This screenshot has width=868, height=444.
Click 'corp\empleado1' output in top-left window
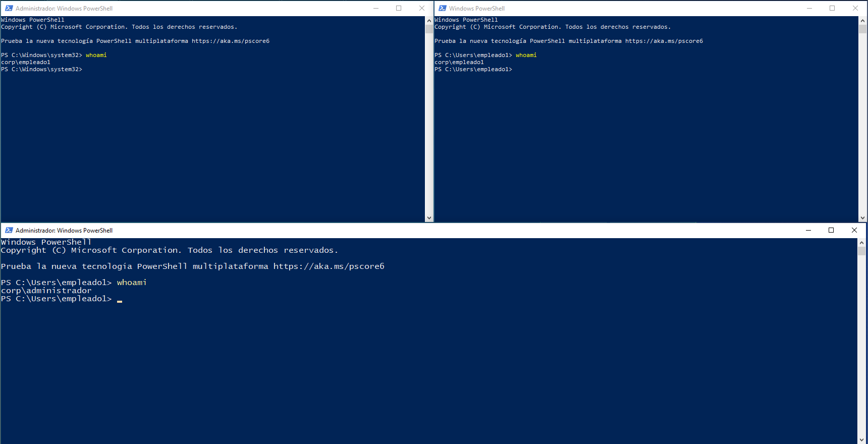click(26, 63)
